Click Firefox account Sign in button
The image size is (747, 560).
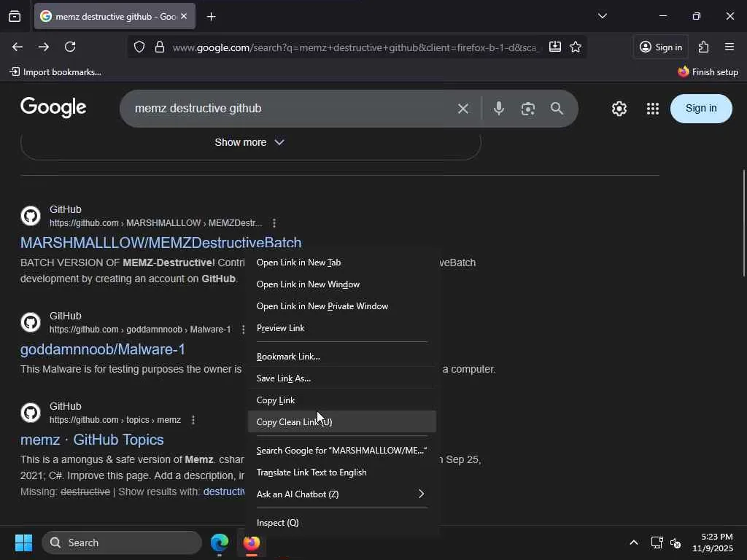pos(661,47)
